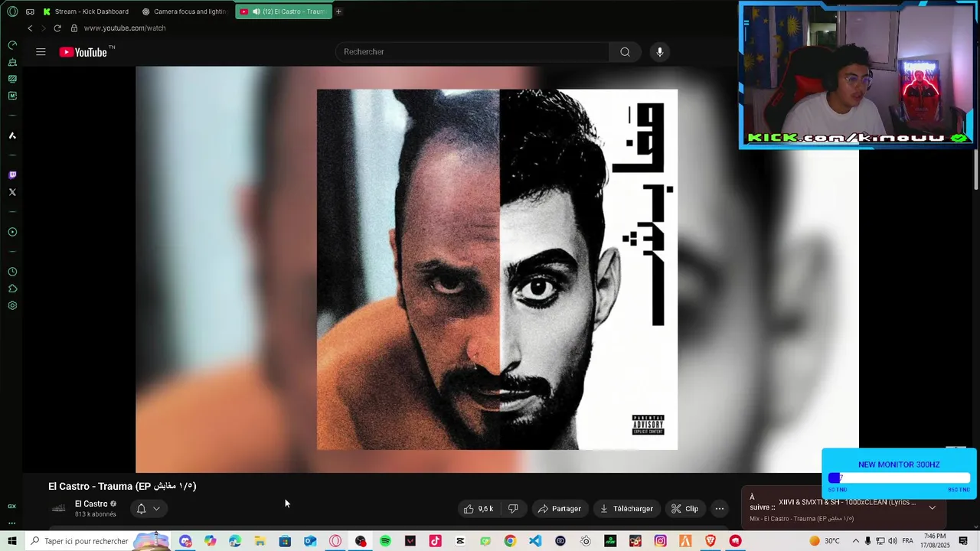Viewport: 980px width, 551px height.
Task: Click the YouTube search magnifier button
Action: coord(625,52)
